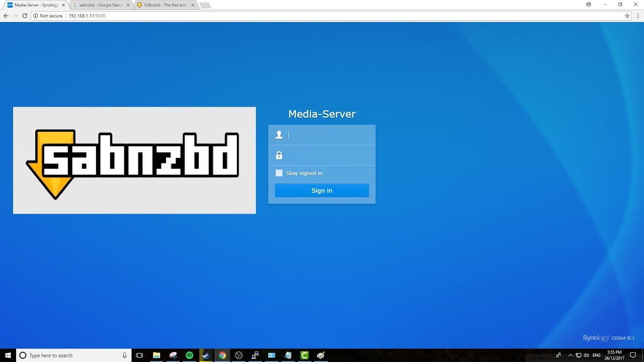Screen dimensions: 644x362
Task: Open the Chrome three-dot menu
Action: (x=637, y=16)
